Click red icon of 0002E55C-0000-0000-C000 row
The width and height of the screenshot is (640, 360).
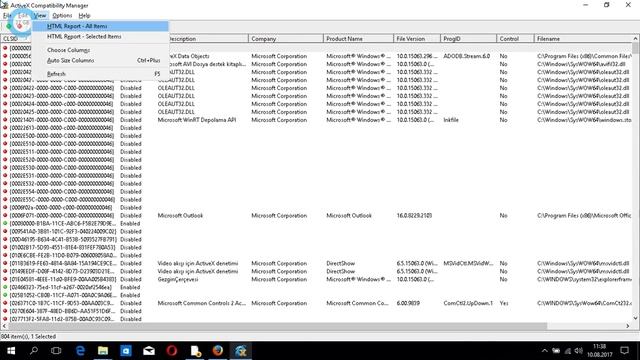pos(5,200)
